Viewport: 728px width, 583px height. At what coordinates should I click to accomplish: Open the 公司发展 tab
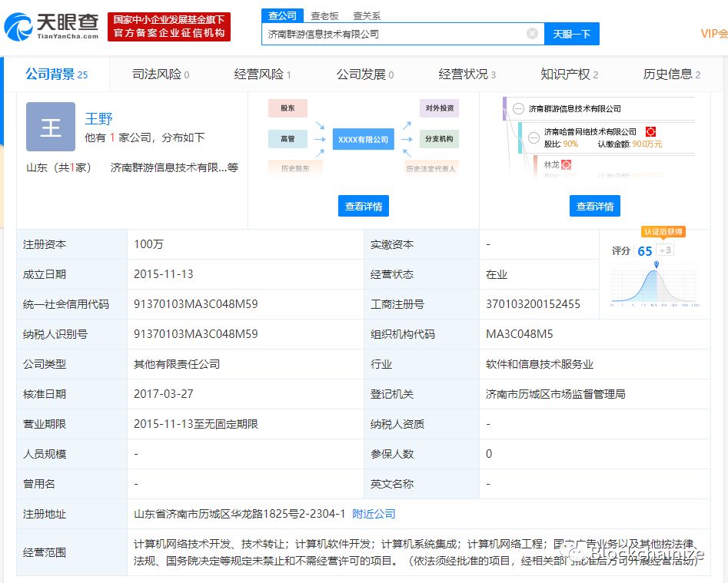(x=365, y=75)
